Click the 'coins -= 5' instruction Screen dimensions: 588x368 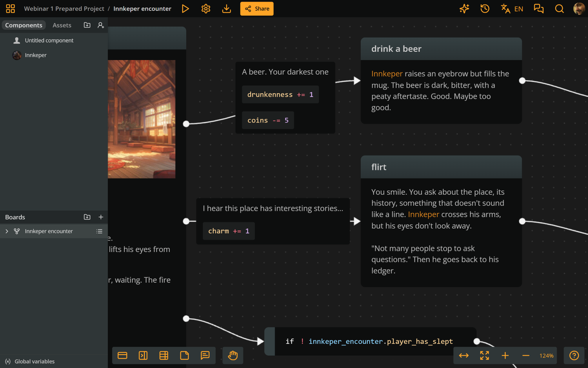[x=268, y=120]
